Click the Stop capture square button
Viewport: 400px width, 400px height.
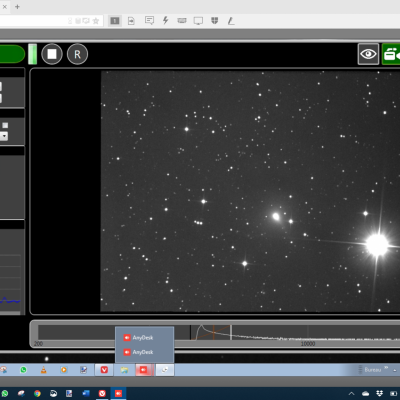52,54
